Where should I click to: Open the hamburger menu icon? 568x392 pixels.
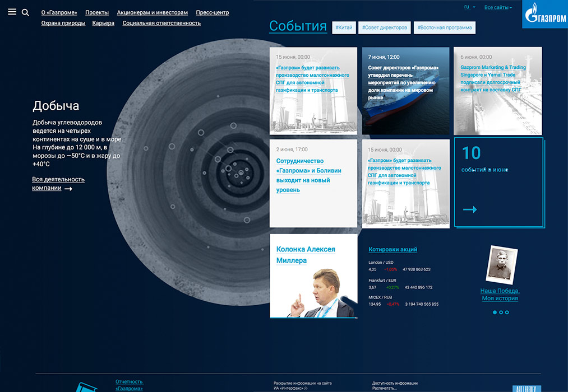click(12, 12)
